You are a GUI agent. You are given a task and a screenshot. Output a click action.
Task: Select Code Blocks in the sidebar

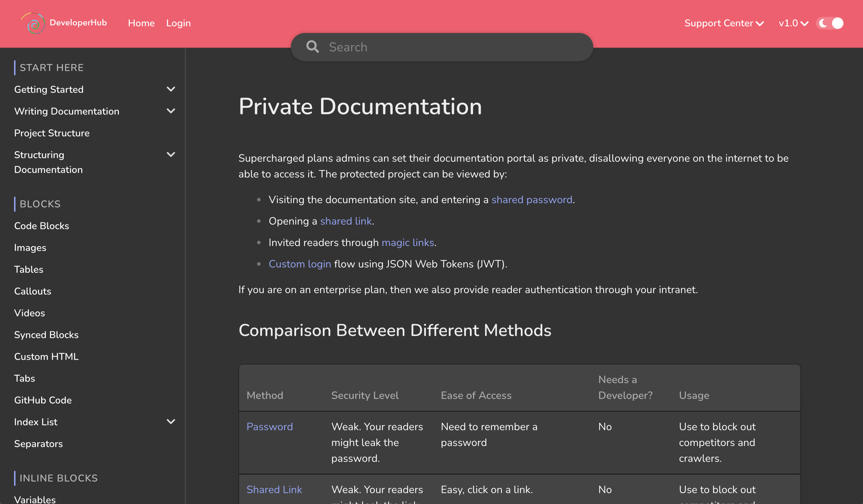click(41, 226)
